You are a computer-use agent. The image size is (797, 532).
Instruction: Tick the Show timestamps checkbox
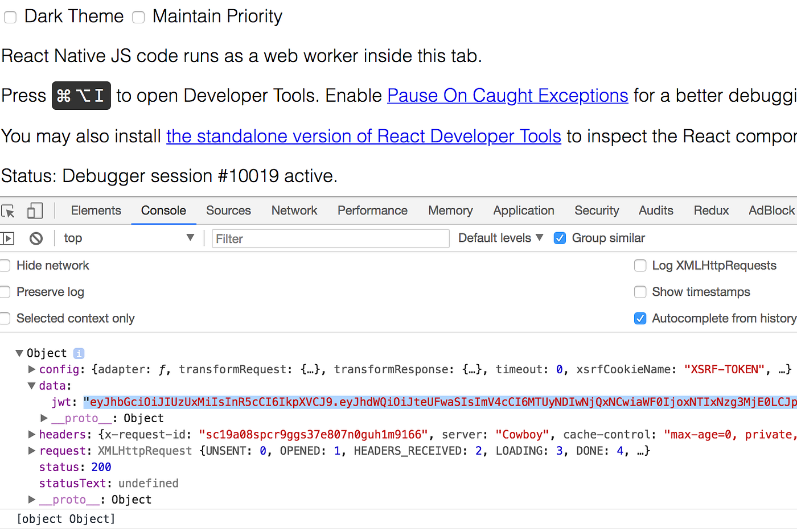(x=640, y=292)
